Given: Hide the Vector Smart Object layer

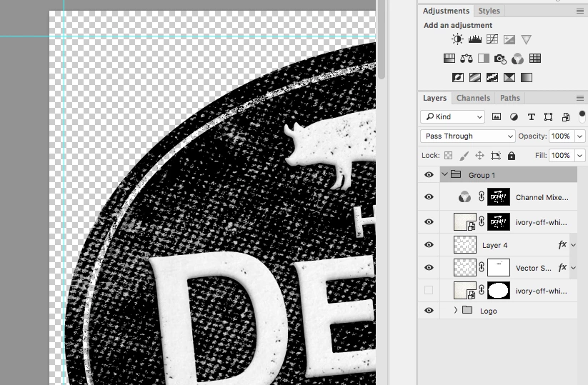Looking at the screenshot, I should pyautogui.click(x=429, y=268).
